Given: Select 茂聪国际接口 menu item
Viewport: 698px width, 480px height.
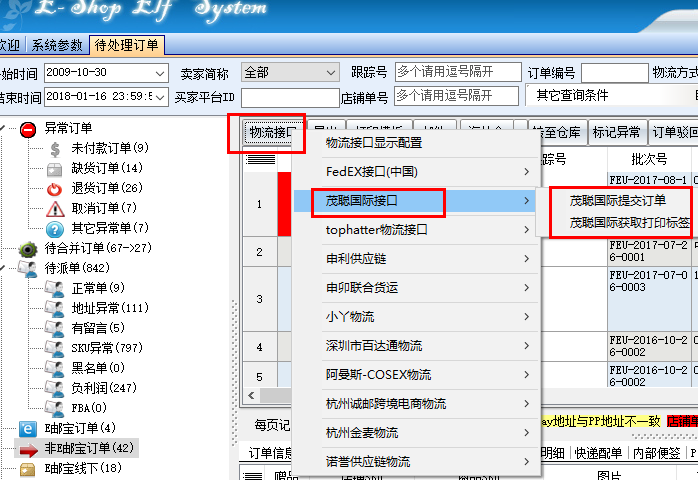Looking at the screenshot, I should 416,201.
